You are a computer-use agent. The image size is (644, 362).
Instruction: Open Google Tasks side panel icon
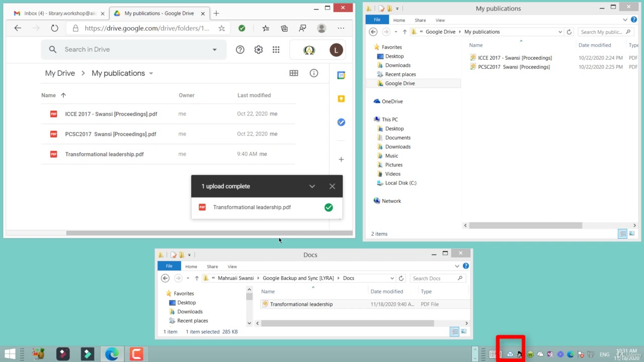(341, 122)
